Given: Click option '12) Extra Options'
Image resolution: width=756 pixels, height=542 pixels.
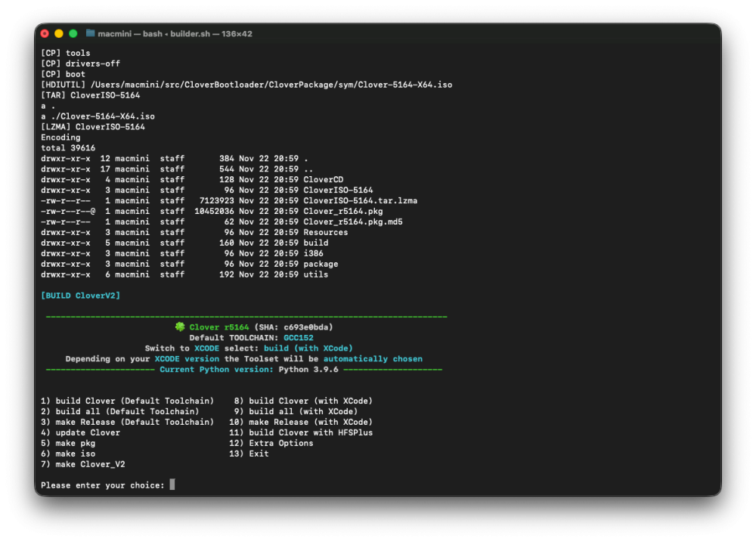Looking at the screenshot, I should pyautogui.click(x=271, y=443).
